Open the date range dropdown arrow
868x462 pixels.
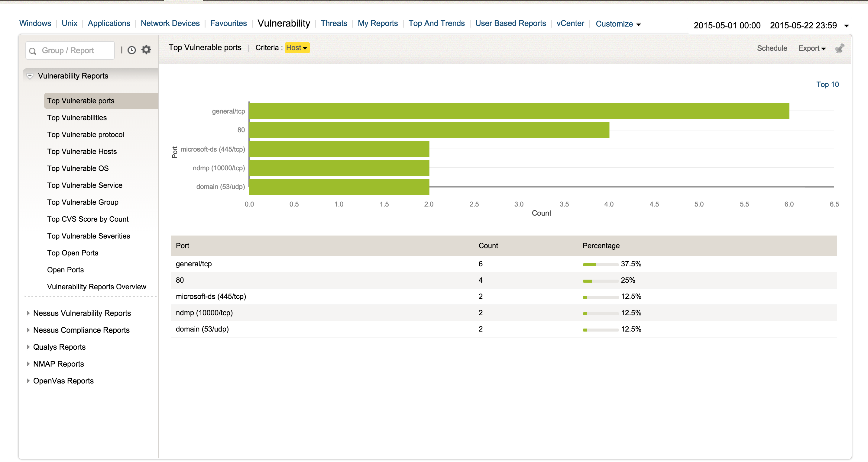point(847,26)
